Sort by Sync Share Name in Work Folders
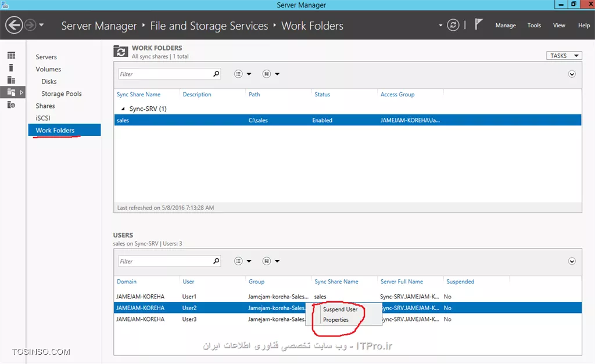 coord(138,95)
